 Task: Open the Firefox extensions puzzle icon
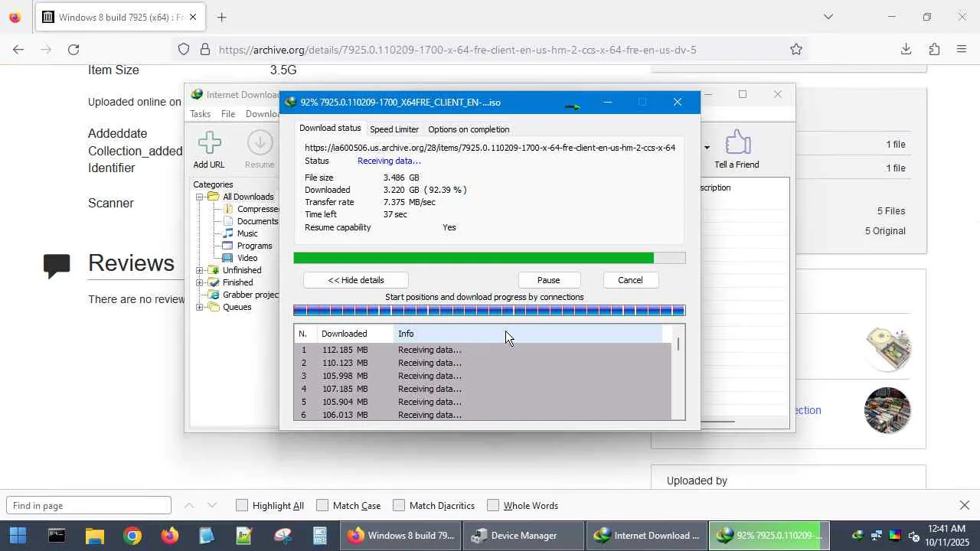[x=934, y=50]
